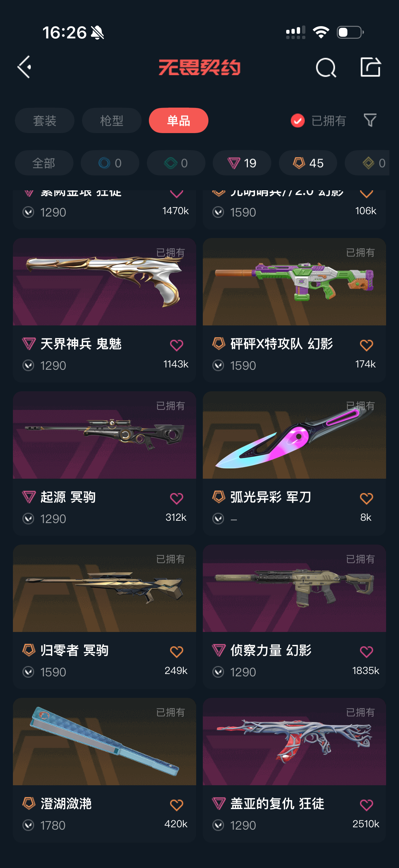Viewport: 399px width, 868px height.
Task: Select the 全部 rarity filter
Action: (x=44, y=163)
